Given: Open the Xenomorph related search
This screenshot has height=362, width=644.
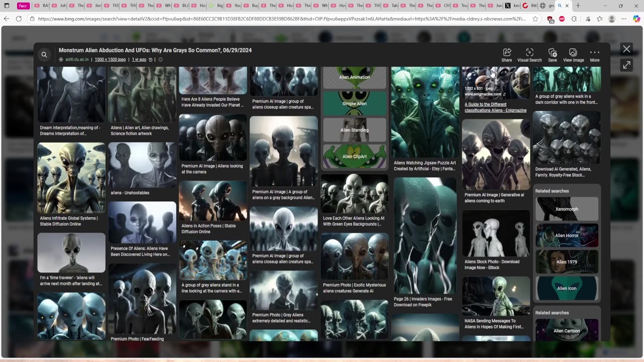Looking at the screenshot, I should click(x=567, y=209).
